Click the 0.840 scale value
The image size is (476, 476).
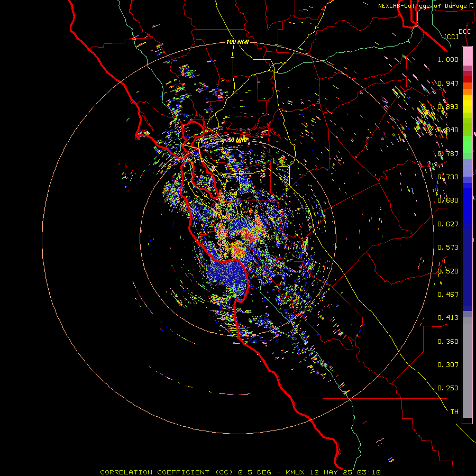click(x=448, y=130)
